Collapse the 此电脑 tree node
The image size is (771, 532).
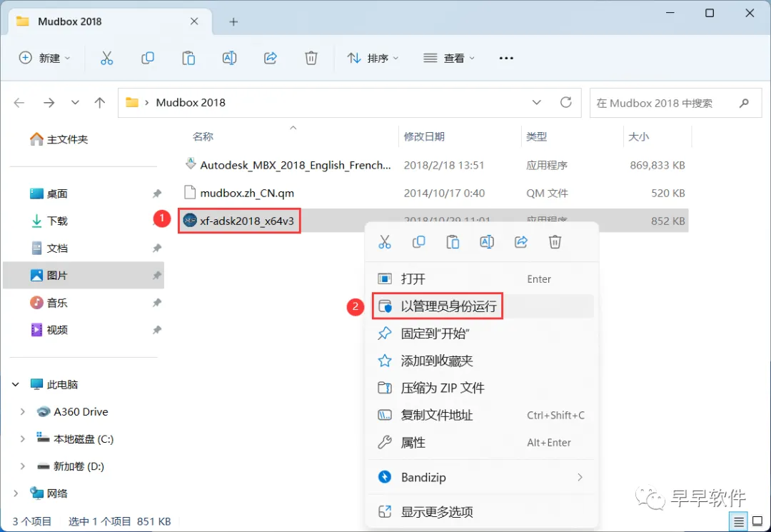(x=16, y=384)
